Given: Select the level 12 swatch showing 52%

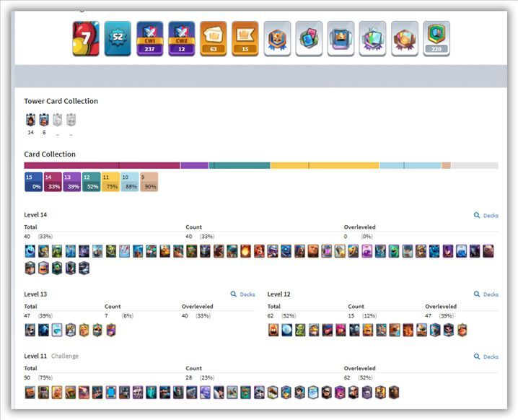Looking at the screenshot, I should pyautogui.click(x=91, y=182).
